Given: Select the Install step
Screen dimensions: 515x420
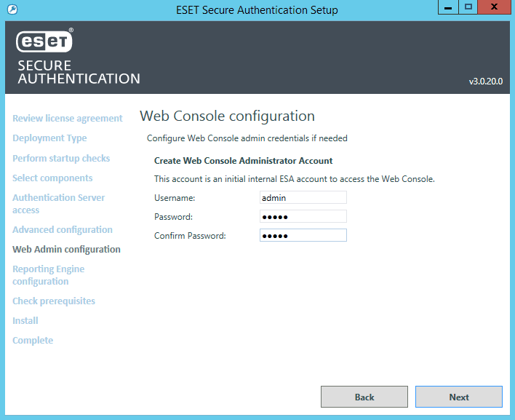Looking at the screenshot, I should tap(25, 320).
